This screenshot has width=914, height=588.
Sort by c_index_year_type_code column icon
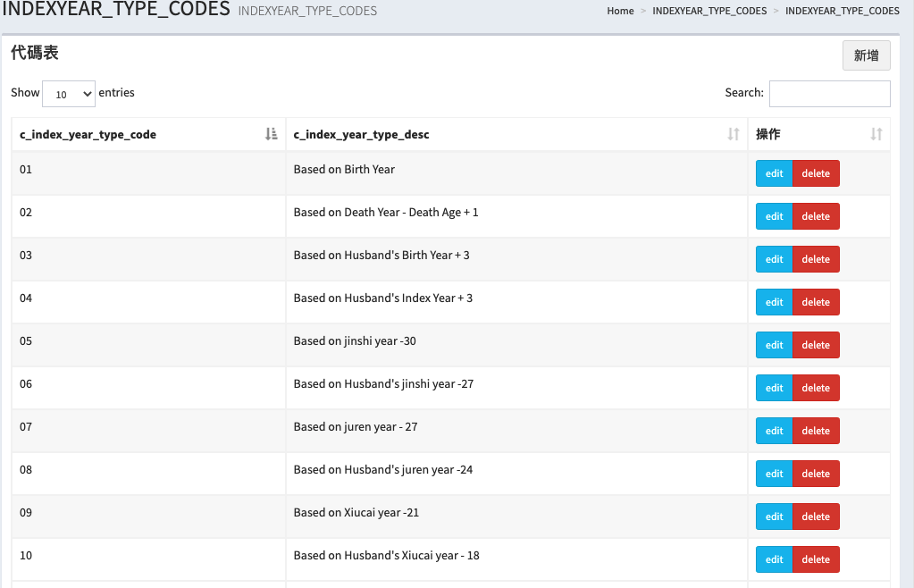(x=272, y=134)
